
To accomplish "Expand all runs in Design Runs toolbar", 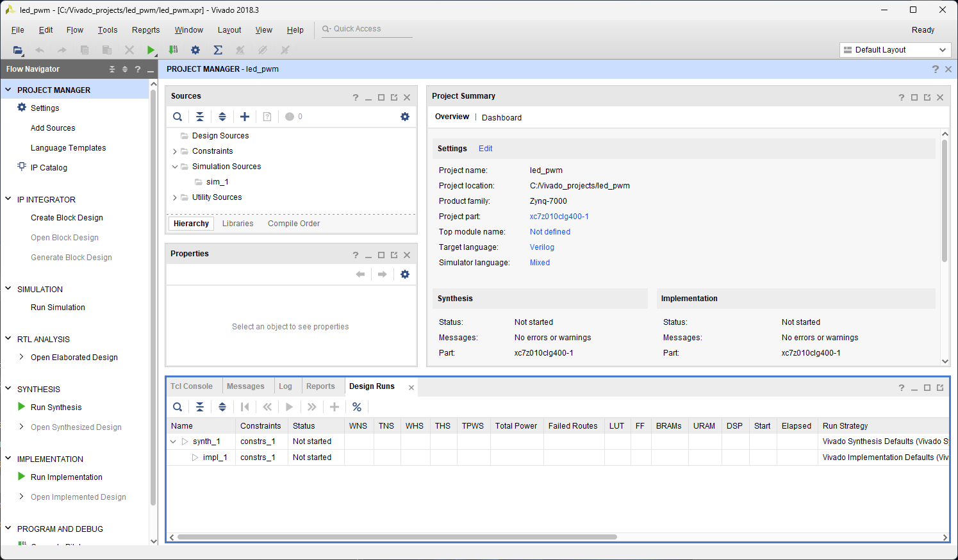I will 222,407.
